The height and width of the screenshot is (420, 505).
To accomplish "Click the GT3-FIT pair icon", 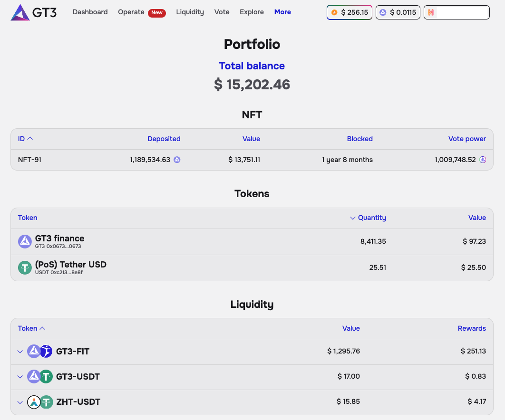I will [39, 352].
